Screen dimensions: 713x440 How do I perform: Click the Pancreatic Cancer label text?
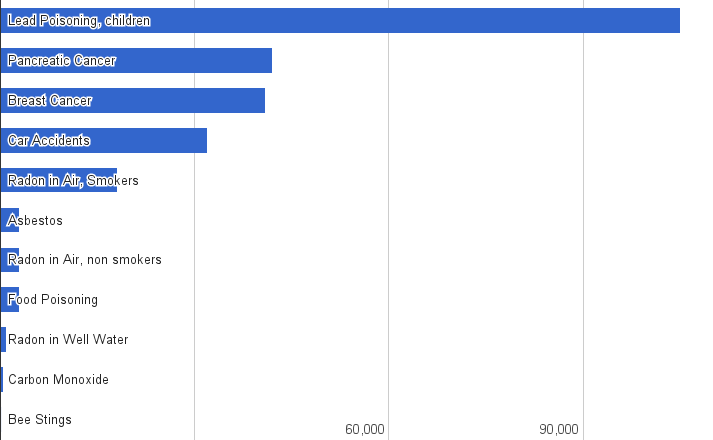tap(62, 60)
